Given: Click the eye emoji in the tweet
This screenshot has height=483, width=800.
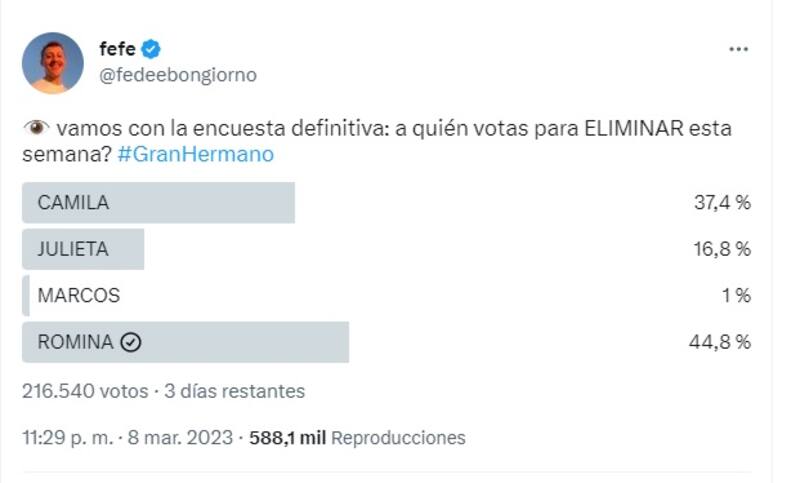Looking at the screenshot, I should [36, 129].
